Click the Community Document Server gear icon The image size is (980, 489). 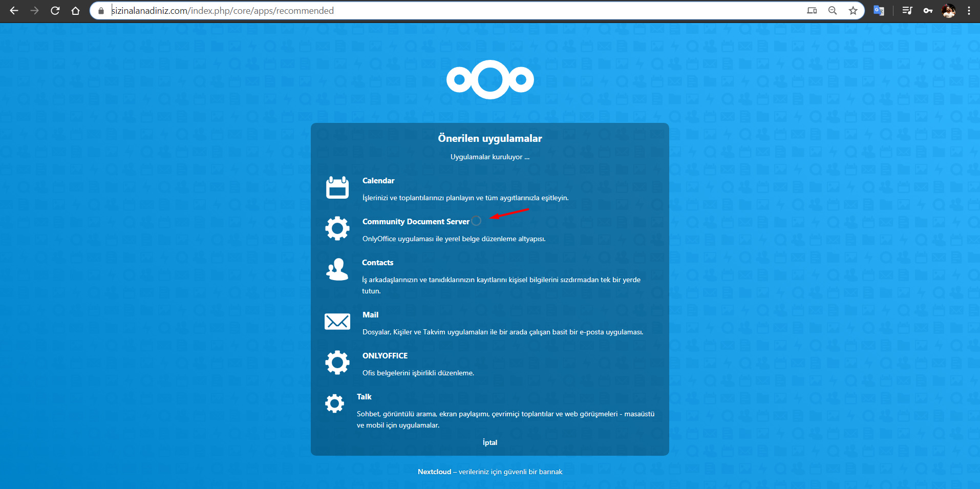(337, 228)
